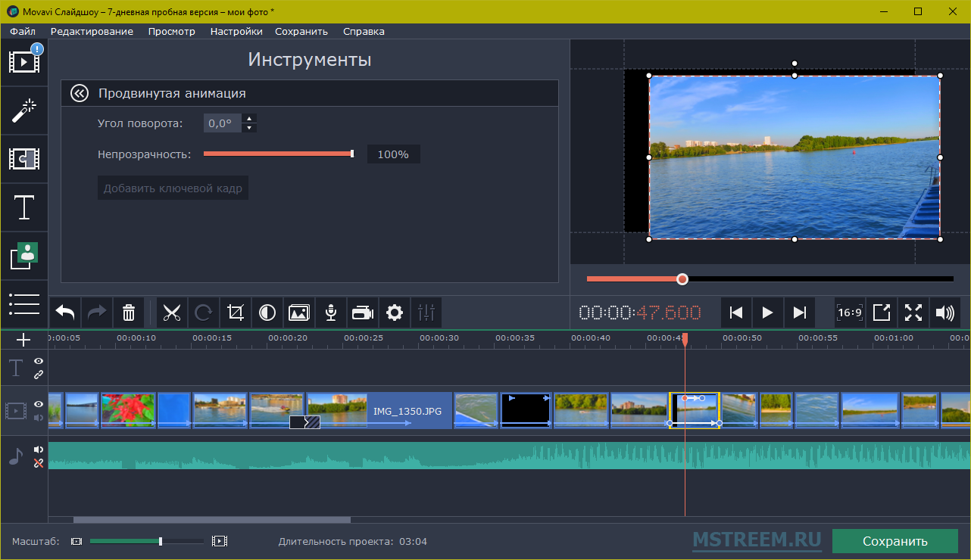Open the Titles text tab
The height and width of the screenshot is (560, 971).
24,207
